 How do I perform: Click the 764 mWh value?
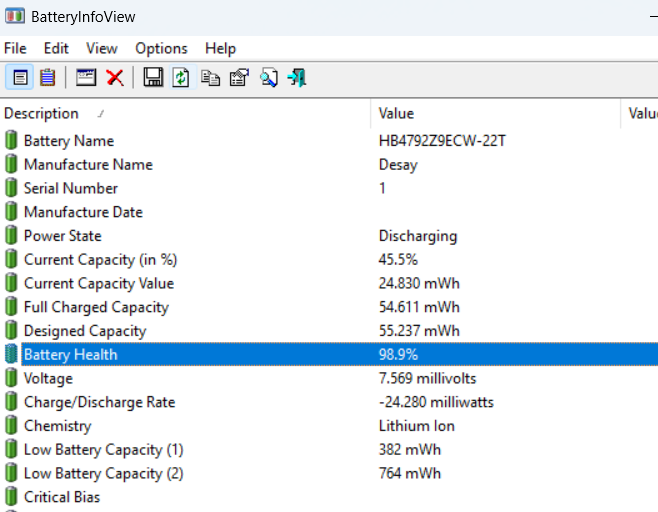pos(410,473)
